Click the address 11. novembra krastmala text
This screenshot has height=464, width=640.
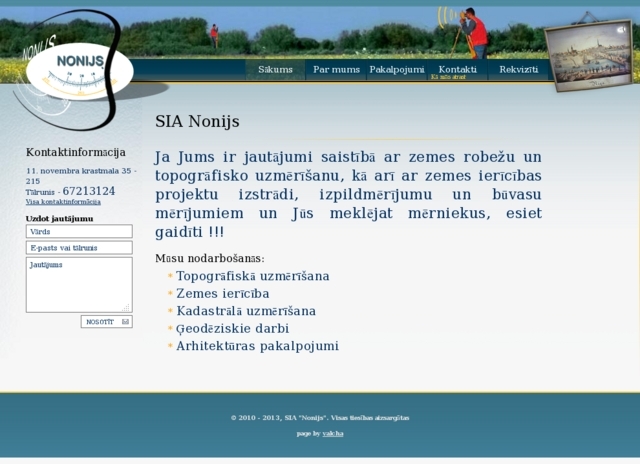[81, 176]
